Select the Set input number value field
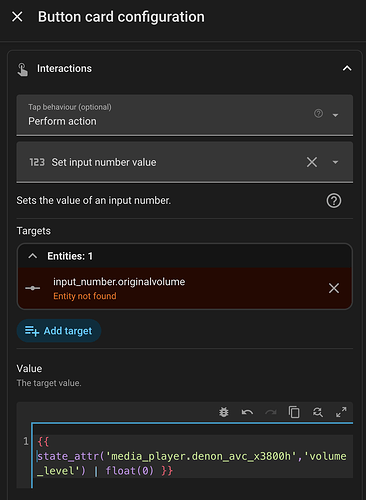 [185, 162]
